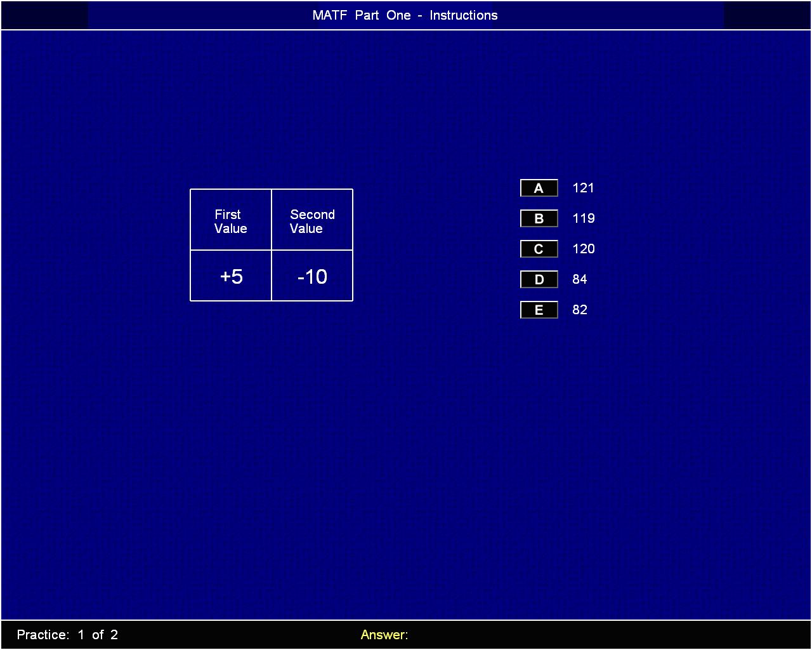Image resolution: width=812 pixels, height=650 pixels.
Task: Click the answer value 121
Action: (x=583, y=188)
